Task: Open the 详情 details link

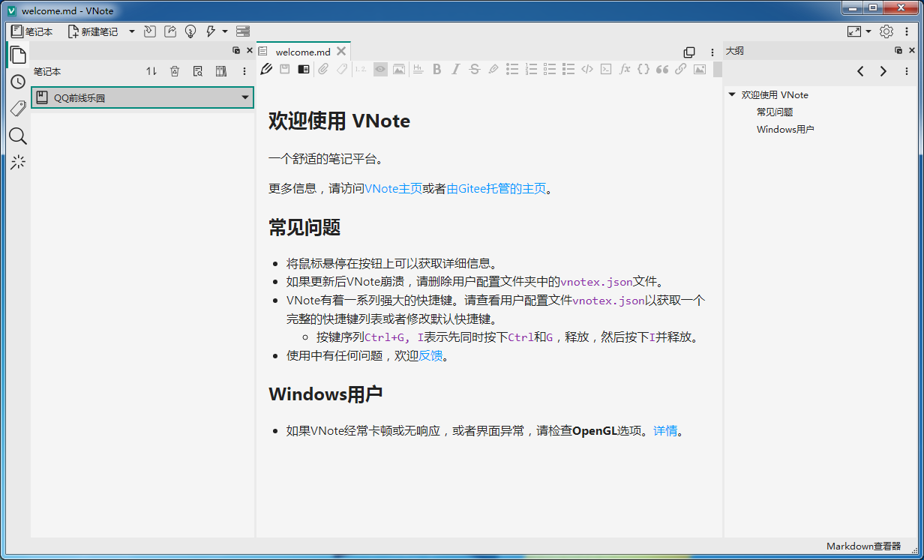Action: [x=665, y=431]
